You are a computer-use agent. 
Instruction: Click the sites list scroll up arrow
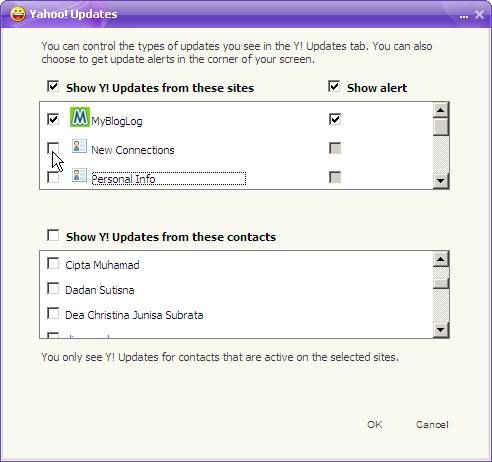(x=441, y=110)
